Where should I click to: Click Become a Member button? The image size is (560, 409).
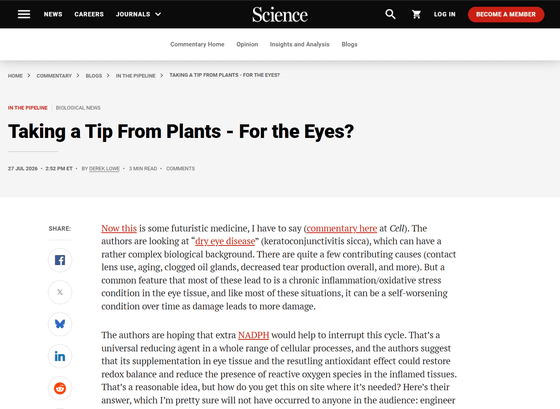506,14
